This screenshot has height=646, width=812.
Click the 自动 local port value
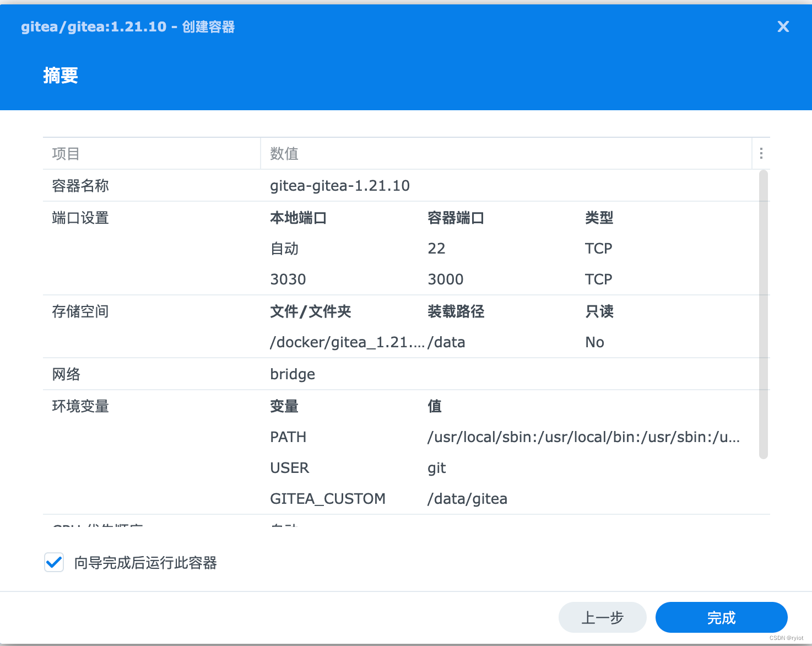tap(284, 249)
